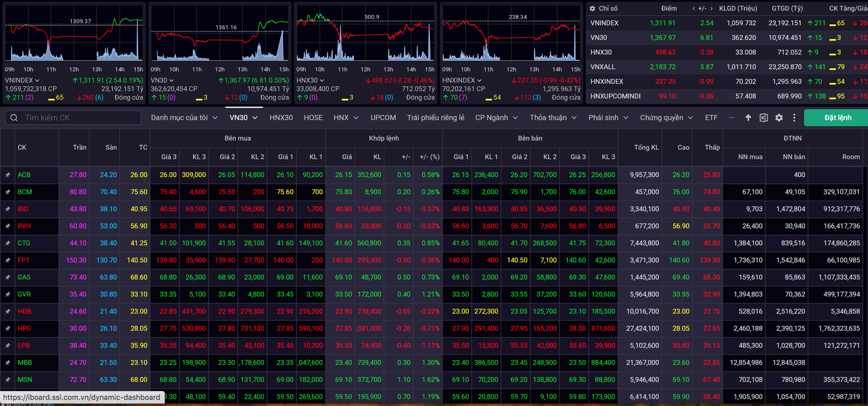Screen dimensions: 868x406
Task: Select VNXALL row in index table
Action: (727, 67)
